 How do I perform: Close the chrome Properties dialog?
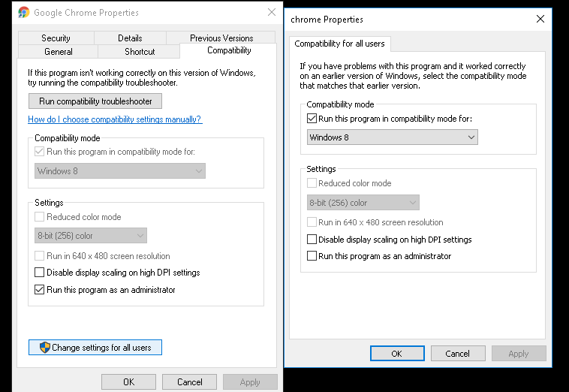(540, 19)
